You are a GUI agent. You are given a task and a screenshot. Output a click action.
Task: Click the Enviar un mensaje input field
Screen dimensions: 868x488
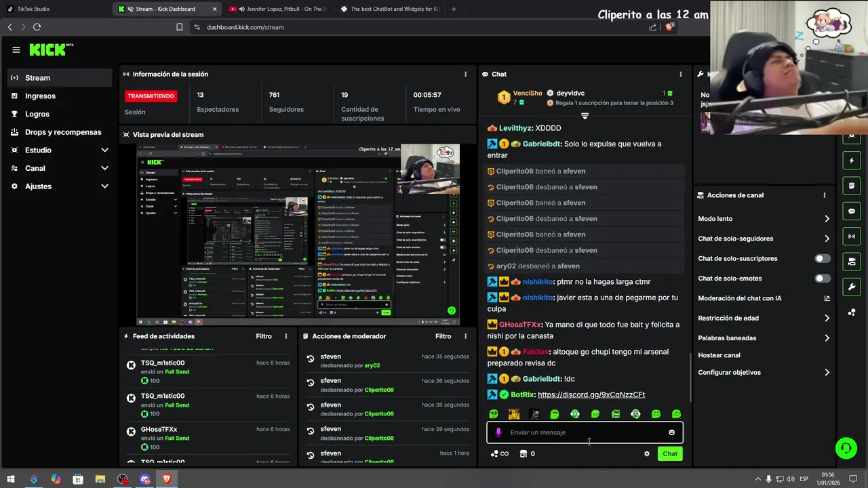(x=585, y=432)
